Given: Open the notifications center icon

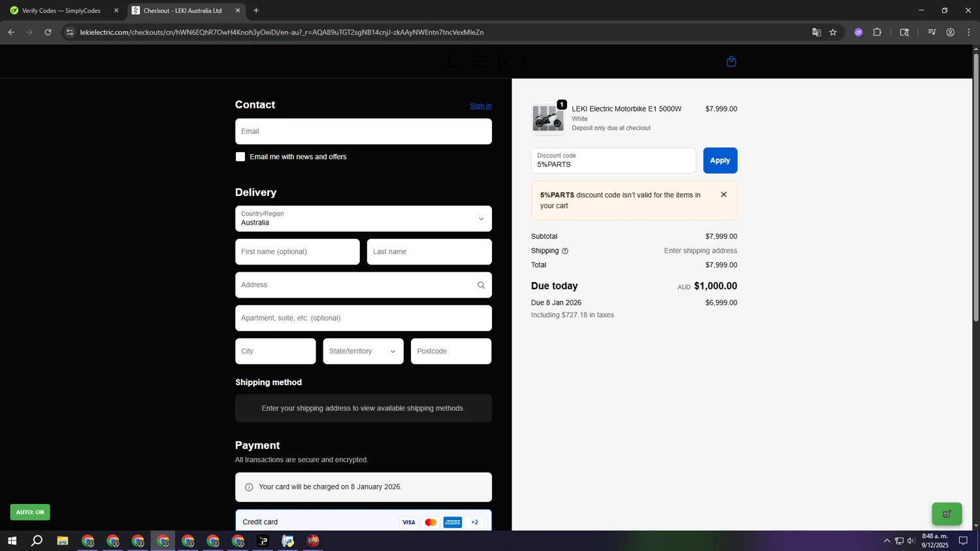Looking at the screenshot, I should (x=963, y=541).
